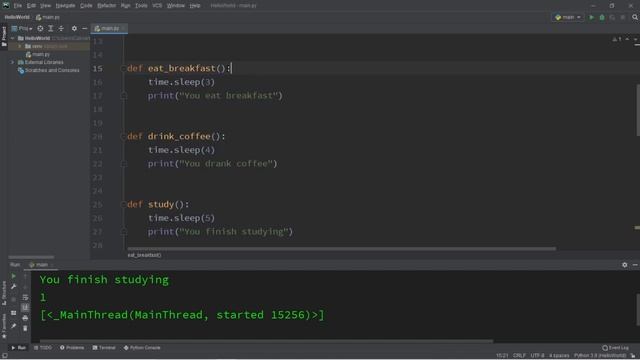
Task: Click the warnings indicator in editor corner
Action: (x=617, y=39)
